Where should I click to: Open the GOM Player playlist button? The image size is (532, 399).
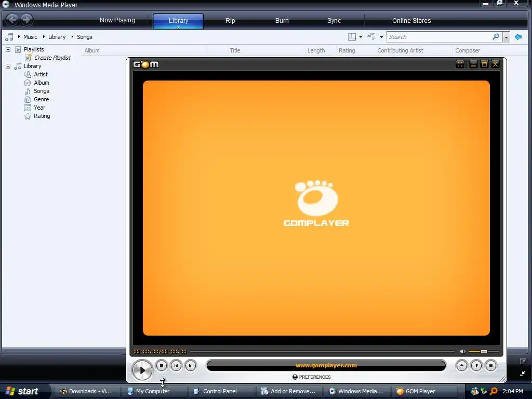tap(491, 366)
